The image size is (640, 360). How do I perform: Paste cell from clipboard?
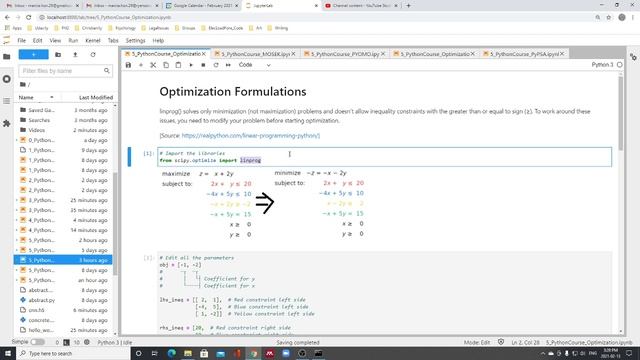pos(178,65)
